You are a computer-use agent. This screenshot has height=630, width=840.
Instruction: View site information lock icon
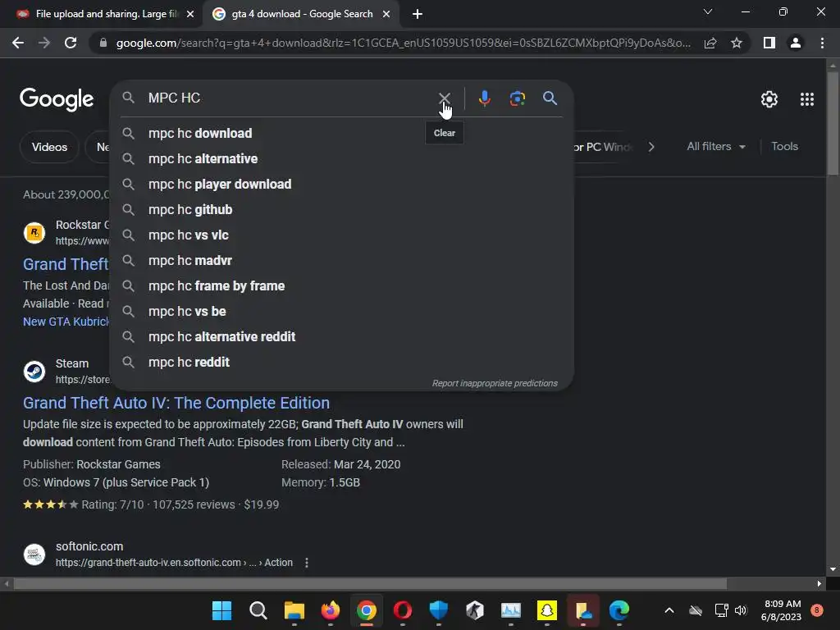tap(103, 43)
